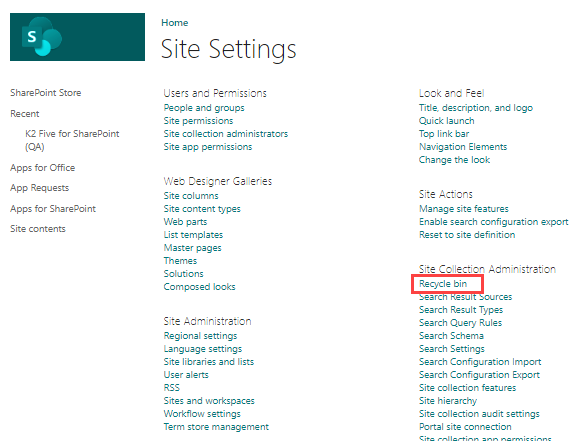The image size is (586, 441).
Task: Open Site collection administrators
Action: pyautogui.click(x=226, y=134)
